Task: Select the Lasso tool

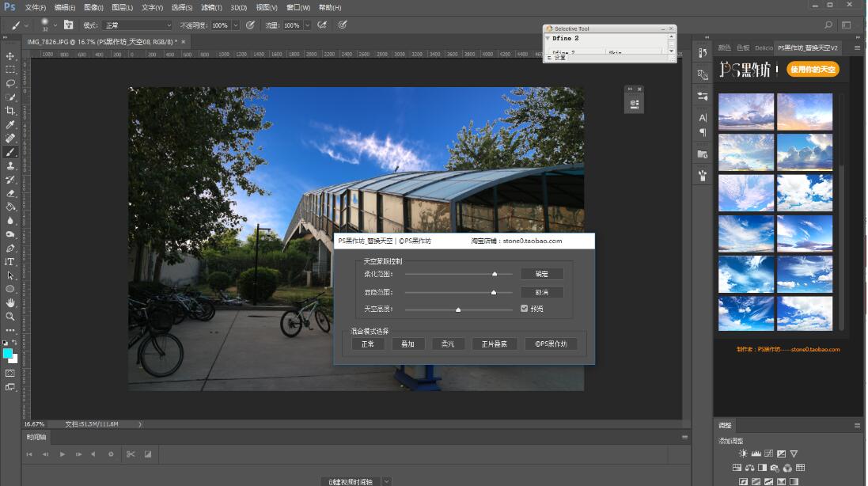Action: pyautogui.click(x=10, y=83)
